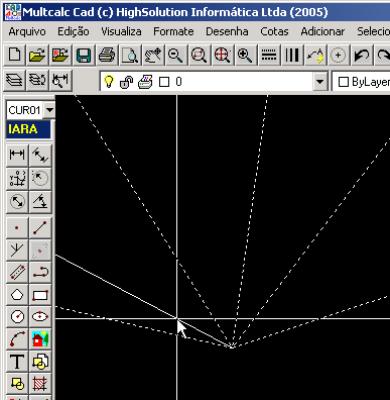Select the Text tool (T icon)
The height and width of the screenshot is (400, 390).
(17, 362)
